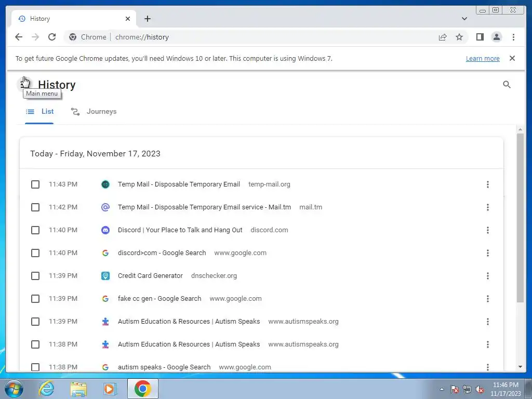Open actions menu for 11:38 PM Autism Speaks entry
The height and width of the screenshot is (399, 532).
pyautogui.click(x=487, y=344)
